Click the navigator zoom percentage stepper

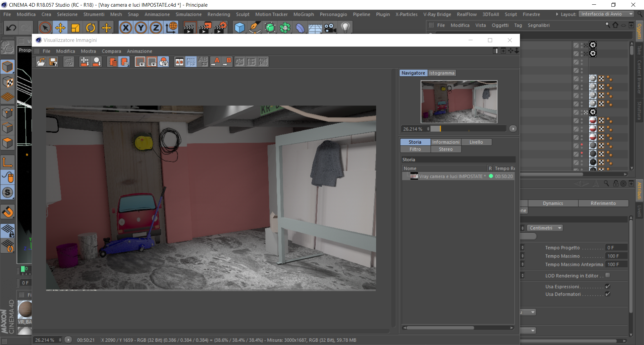pos(428,129)
